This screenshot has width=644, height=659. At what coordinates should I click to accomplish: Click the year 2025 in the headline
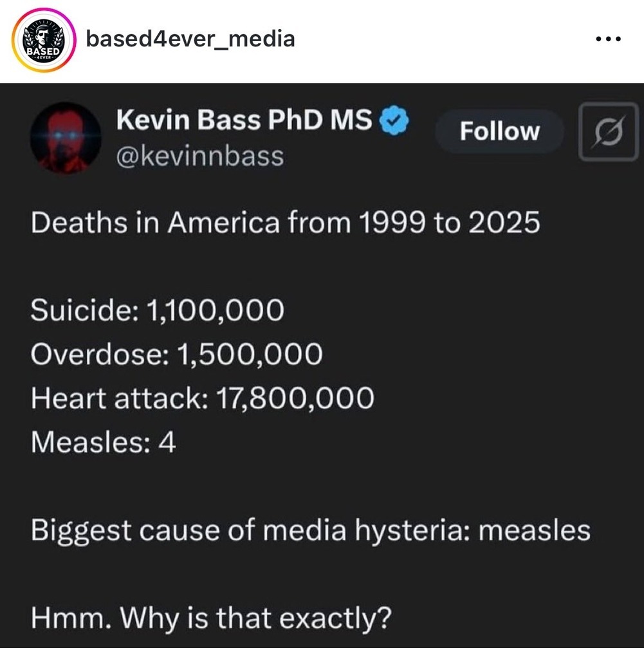503,223
